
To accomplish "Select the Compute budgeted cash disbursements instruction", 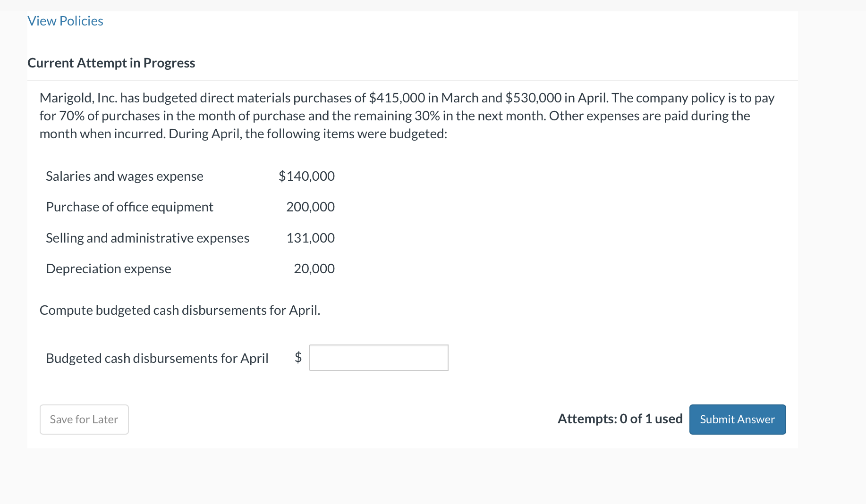I will (x=180, y=310).
